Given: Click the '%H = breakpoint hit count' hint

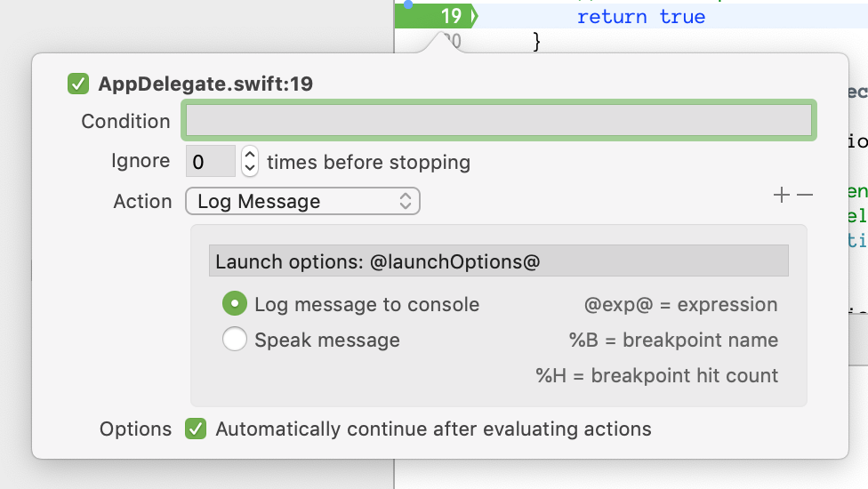Looking at the screenshot, I should (x=656, y=375).
